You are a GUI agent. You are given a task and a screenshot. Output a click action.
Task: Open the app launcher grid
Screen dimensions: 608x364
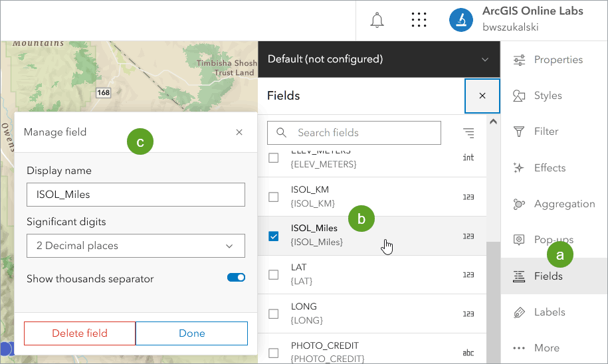(419, 20)
